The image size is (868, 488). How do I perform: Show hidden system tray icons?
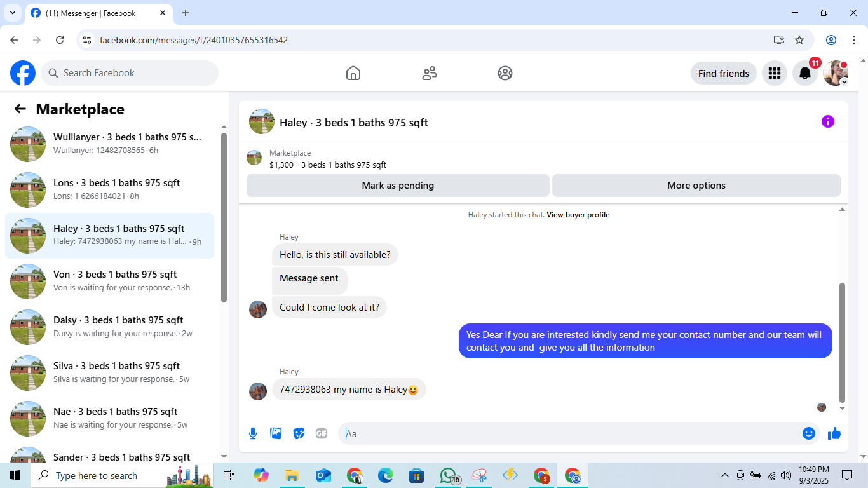click(x=724, y=475)
